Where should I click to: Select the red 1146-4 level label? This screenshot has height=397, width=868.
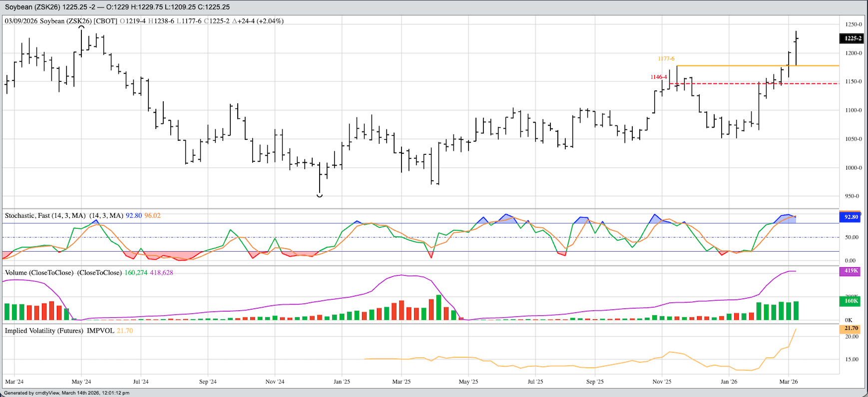pos(658,77)
